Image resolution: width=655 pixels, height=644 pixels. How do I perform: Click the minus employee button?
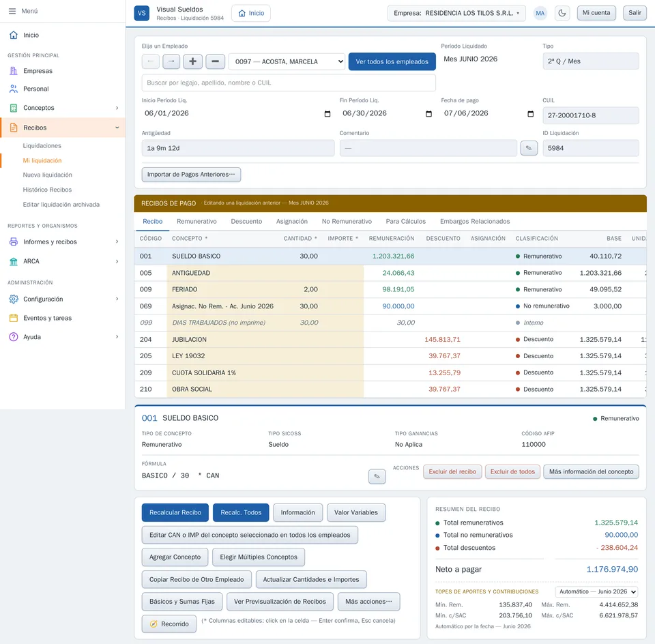pyautogui.click(x=215, y=61)
